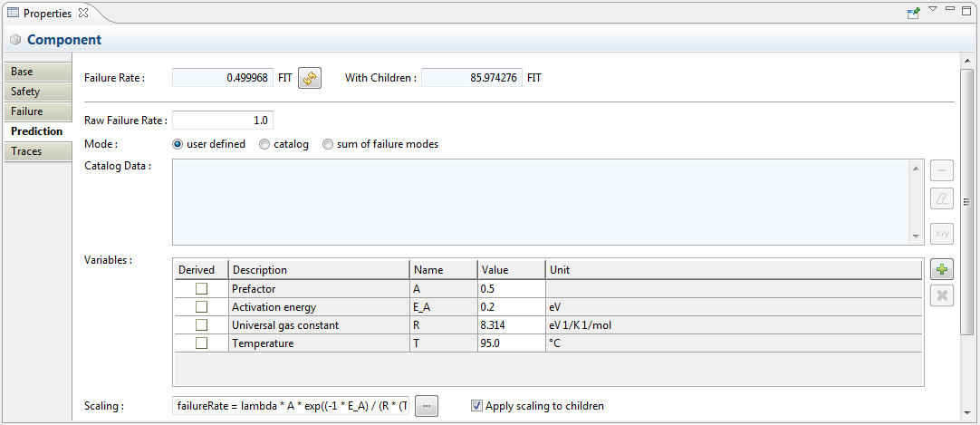Click the Catalog Data scroll down arrow

pos(916,237)
